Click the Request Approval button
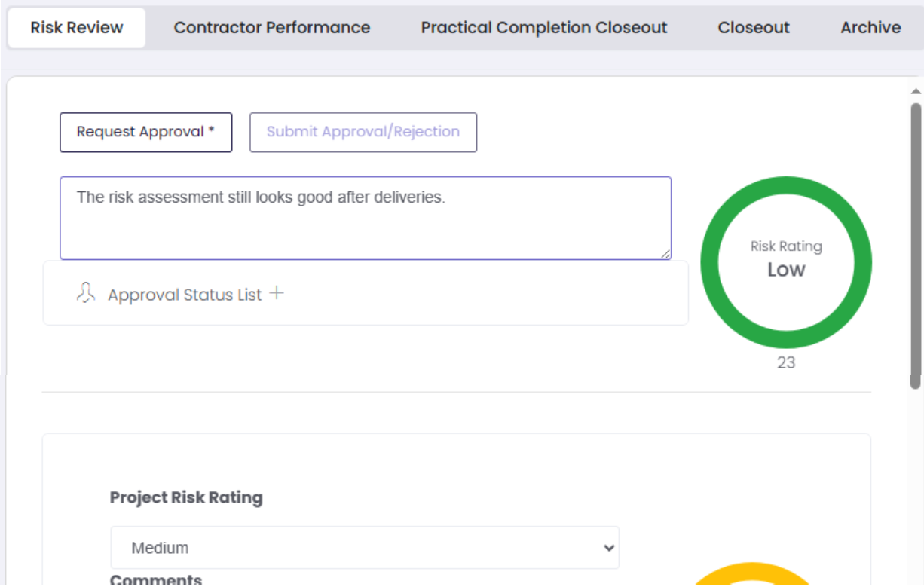 pyautogui.click(x=145, y=132)
